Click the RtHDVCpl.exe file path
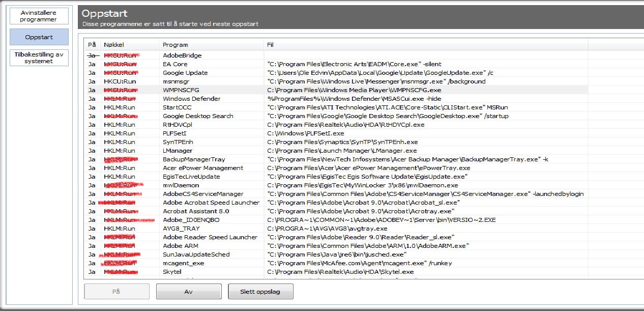This screenshot has width=644, height=311. pos(345,125)
